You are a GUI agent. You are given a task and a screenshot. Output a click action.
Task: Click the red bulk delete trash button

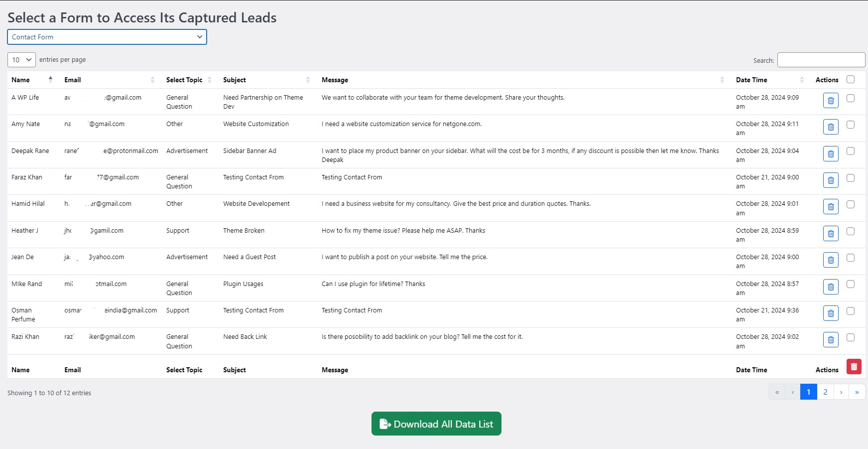854,367
